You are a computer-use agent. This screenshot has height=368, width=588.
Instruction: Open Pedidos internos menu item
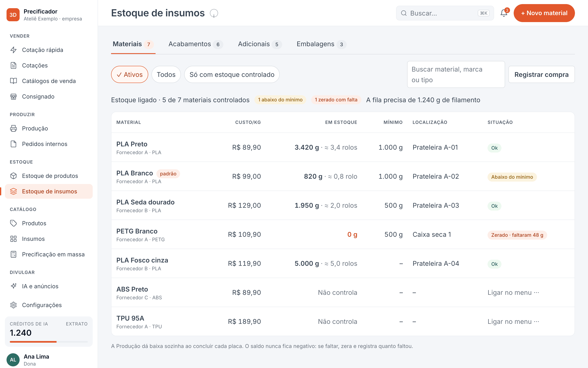pos(49,144)
